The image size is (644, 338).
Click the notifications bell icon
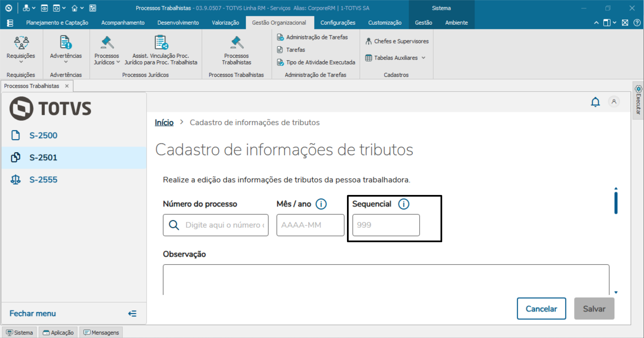click(595, 102)
